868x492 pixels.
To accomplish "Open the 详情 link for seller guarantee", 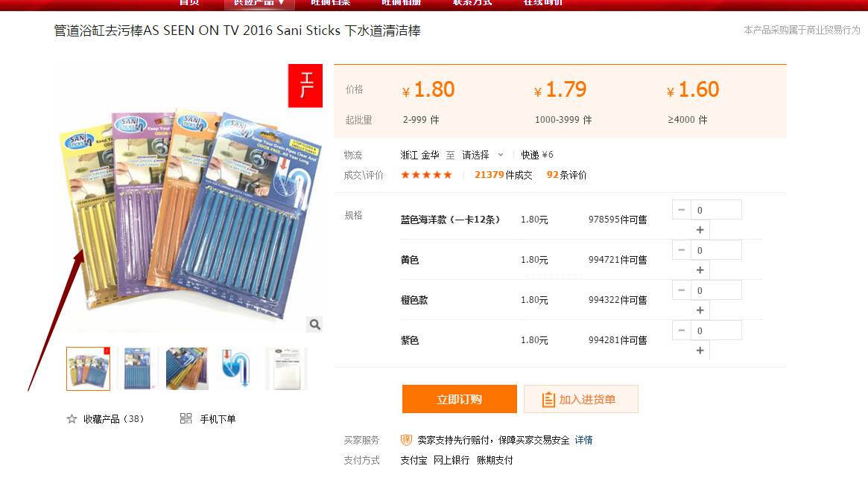I will (x=583, y=440).
